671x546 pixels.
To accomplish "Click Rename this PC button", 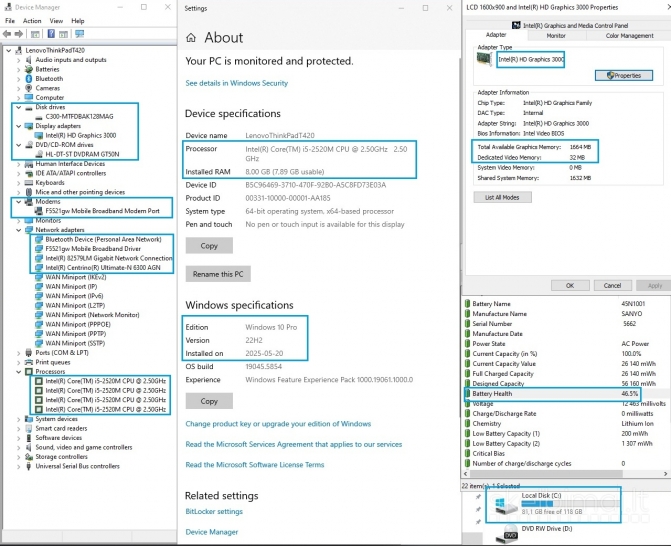I will [218, 274].
